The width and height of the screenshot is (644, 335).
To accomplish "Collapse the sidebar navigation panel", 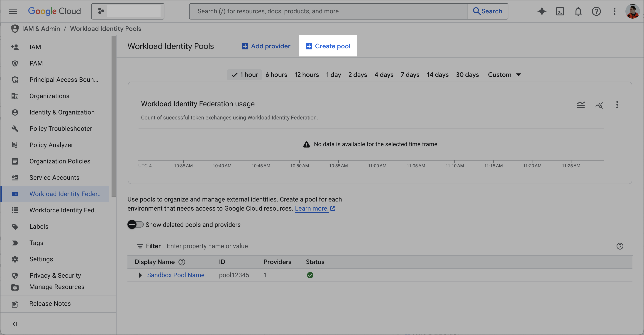I will [x=15, y=324].
